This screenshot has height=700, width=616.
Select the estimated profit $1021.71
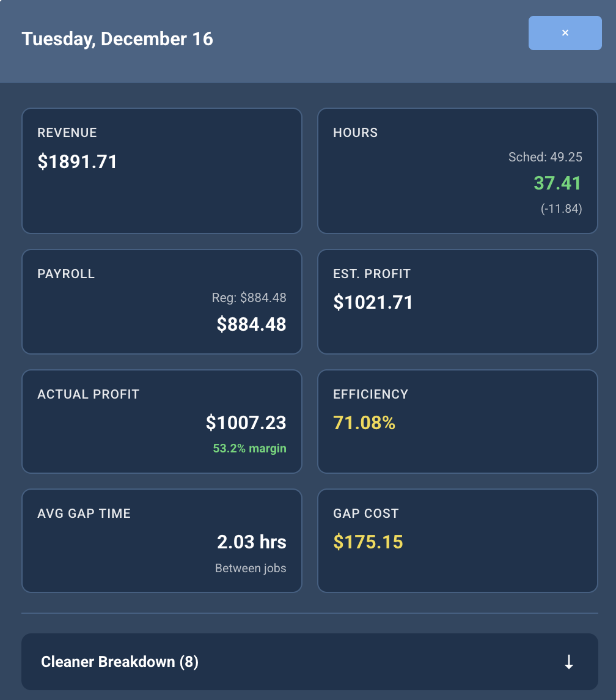click(373, 302)
